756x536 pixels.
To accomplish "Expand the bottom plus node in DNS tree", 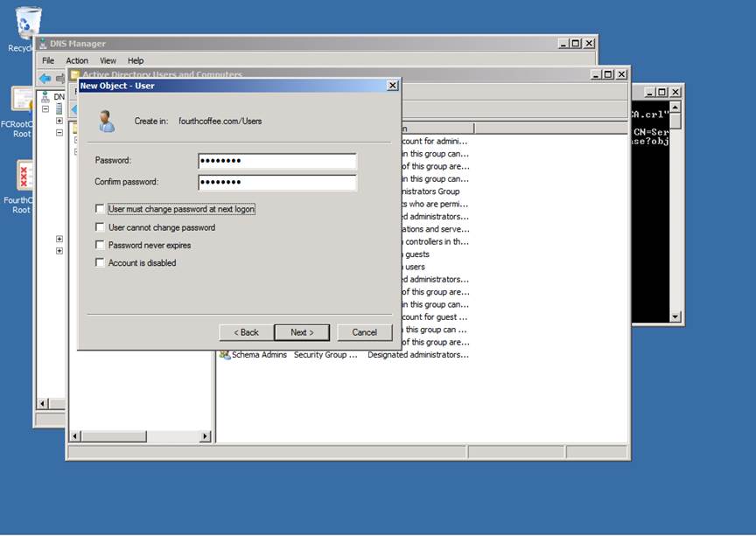I will click(59, 251).
